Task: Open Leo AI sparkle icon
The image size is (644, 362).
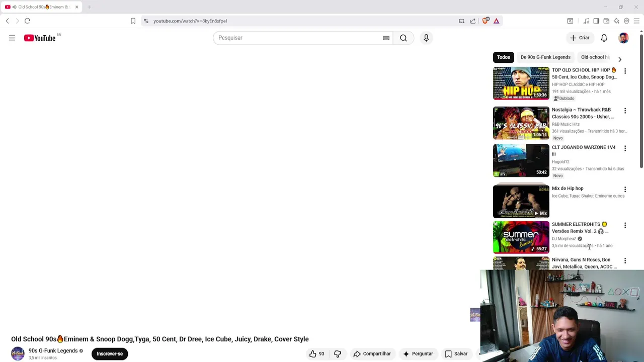Action: [x=616, y=21]
